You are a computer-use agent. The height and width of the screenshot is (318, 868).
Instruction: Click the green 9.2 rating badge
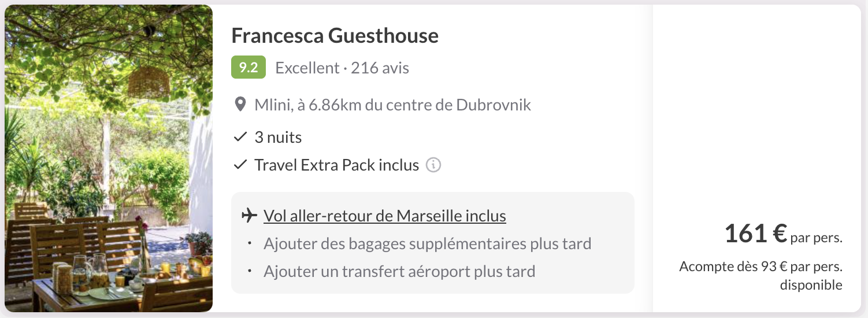point(248,68)
